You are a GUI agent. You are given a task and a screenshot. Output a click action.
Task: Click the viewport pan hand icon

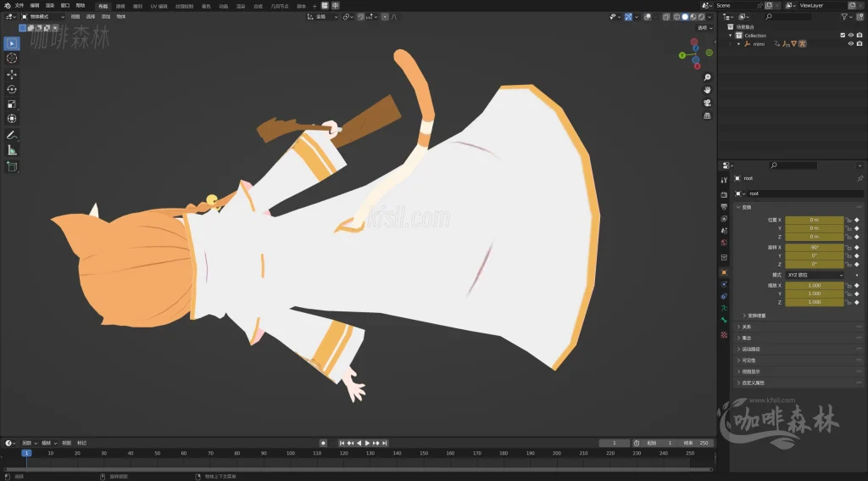[x=707, y=90]
